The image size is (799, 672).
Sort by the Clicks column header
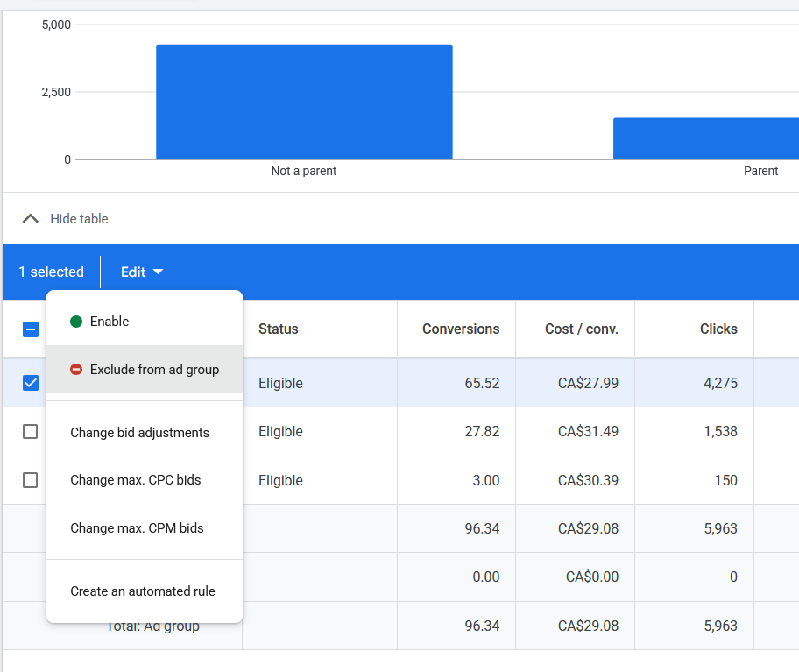pos(718,329)
